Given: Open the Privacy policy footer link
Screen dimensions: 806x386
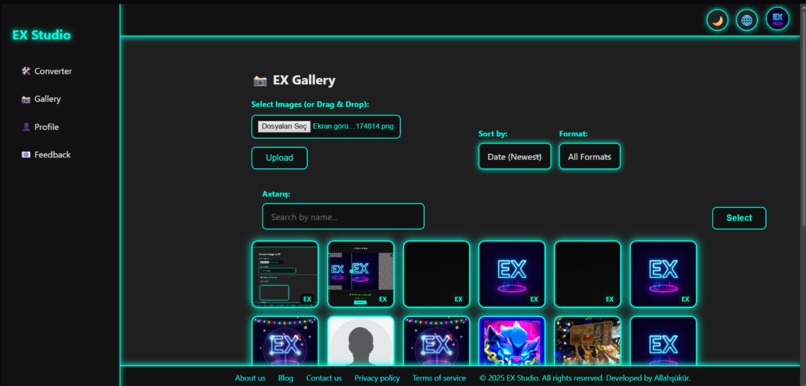Looking at the screenshot, I should (x=377, y=378).
